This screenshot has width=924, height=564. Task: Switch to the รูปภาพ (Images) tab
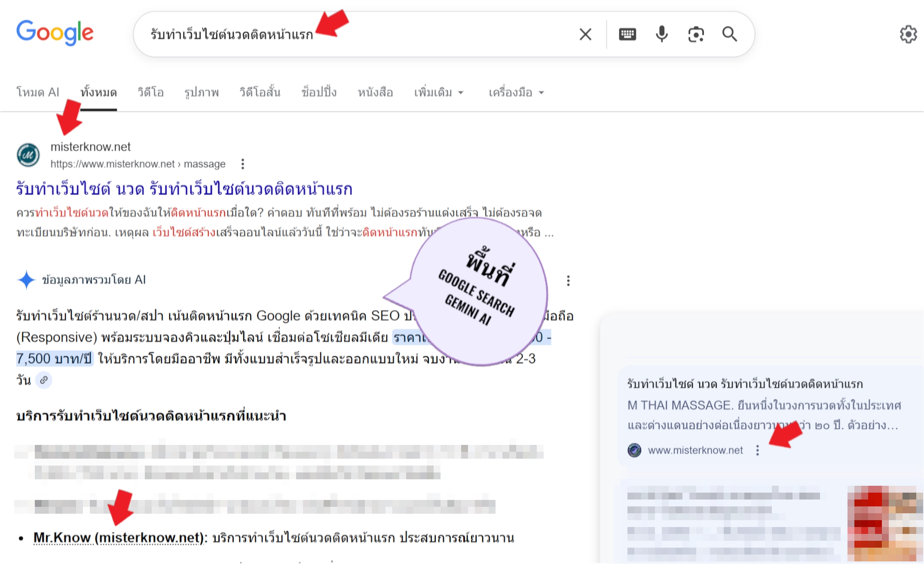click(x=201, y=92)
